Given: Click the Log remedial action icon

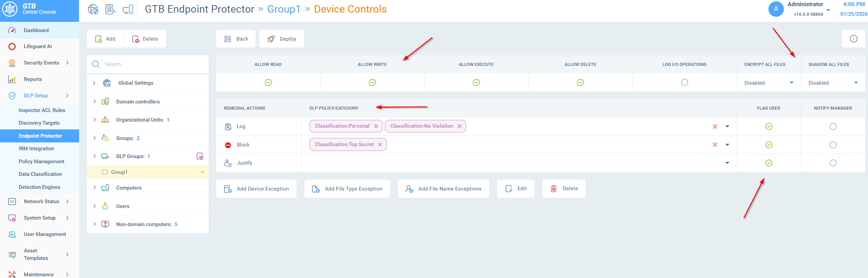Looking at the screenshot, I should (228, 127).
